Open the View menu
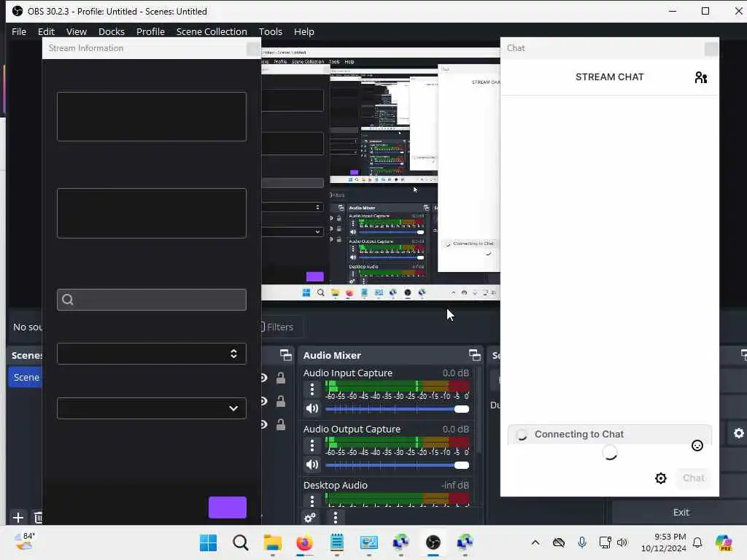Viewport: 747px width, 560px height. 76,31
